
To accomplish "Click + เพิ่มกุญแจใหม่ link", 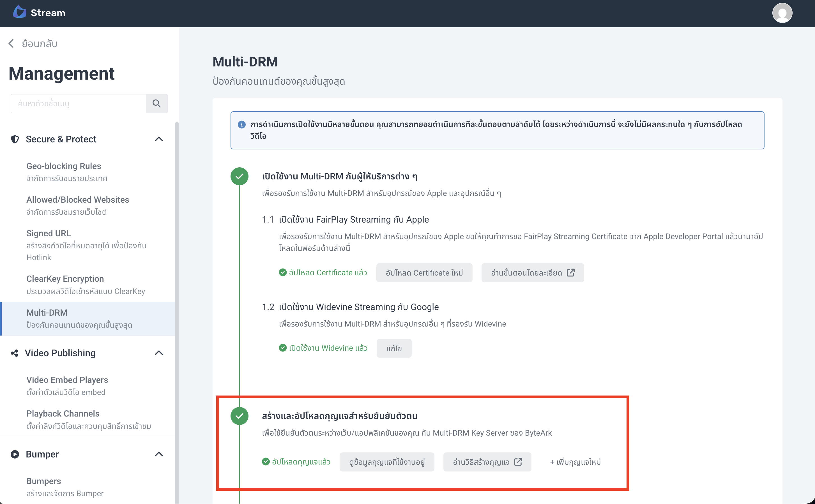I will pyautogui.click(x=575, y=462).
